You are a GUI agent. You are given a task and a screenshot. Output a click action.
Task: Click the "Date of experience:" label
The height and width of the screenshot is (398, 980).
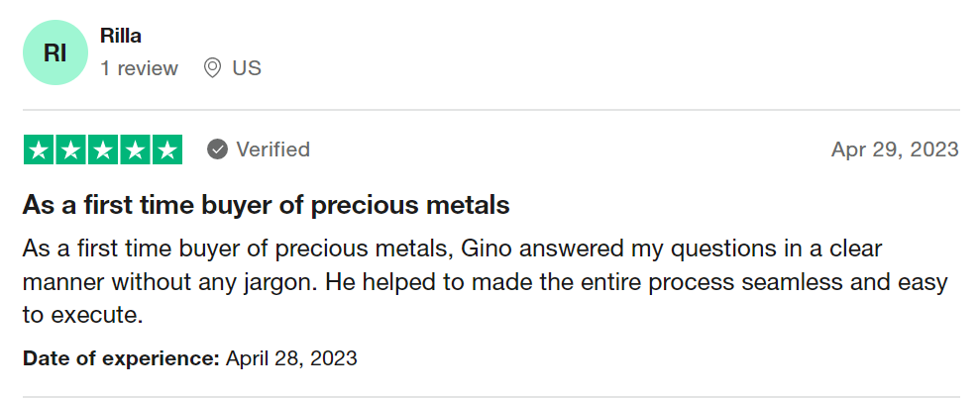click(x=121, y=358)
